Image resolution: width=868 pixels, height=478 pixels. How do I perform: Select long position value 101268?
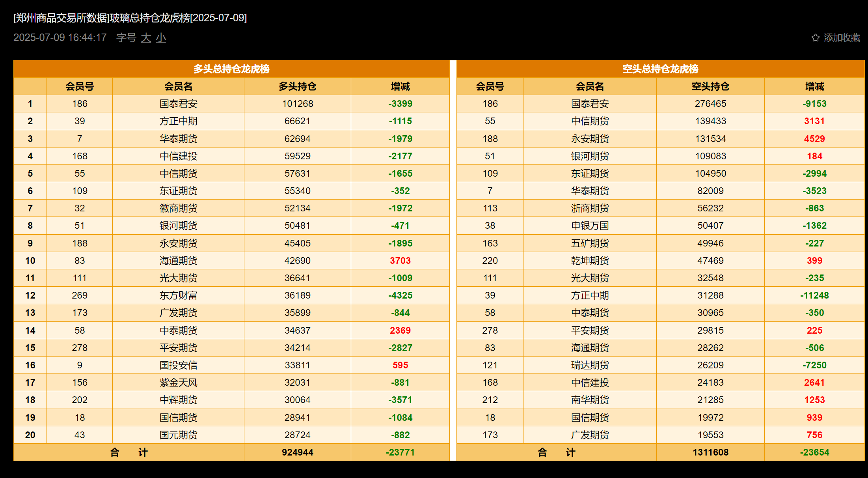click(x=298, y=104)
